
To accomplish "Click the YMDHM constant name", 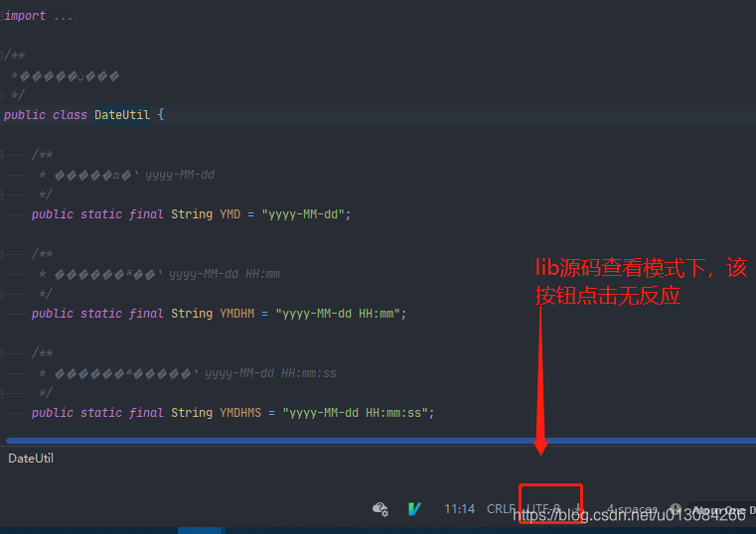I will point(237,314).
